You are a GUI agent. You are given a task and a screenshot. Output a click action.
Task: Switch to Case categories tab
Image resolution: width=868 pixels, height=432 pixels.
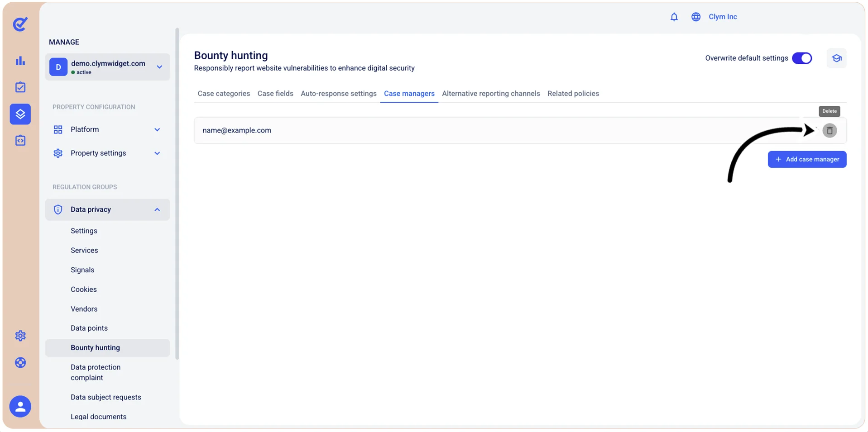[224, 94]
